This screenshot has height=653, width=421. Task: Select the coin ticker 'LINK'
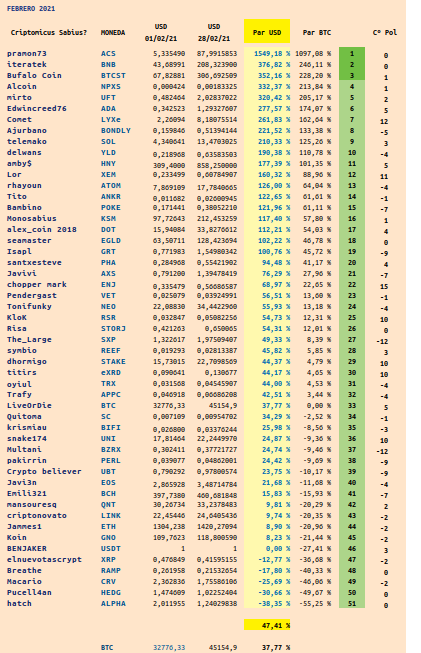(x=111, y=516)
